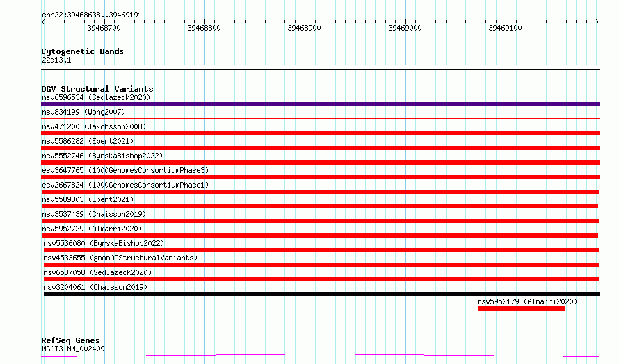The width and height of the screenshot is (619, 364).
Task: Select the purple nsv6596534 variant bar
Action: coord(320,104)
